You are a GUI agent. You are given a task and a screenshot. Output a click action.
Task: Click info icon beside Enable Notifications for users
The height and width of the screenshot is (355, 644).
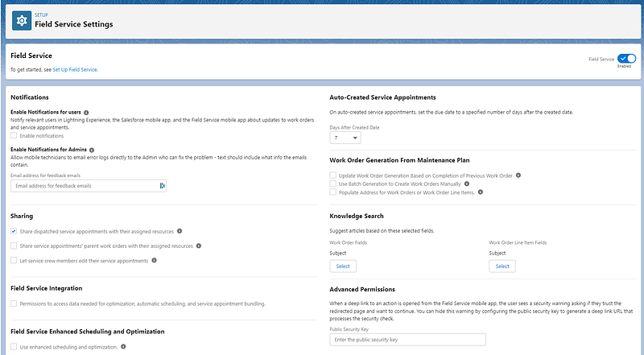pyautogui.click(x=86, y=113)
